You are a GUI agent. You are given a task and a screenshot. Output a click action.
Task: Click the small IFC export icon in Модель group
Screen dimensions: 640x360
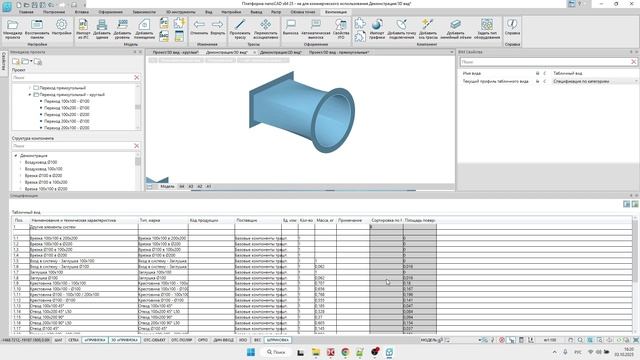164,23
